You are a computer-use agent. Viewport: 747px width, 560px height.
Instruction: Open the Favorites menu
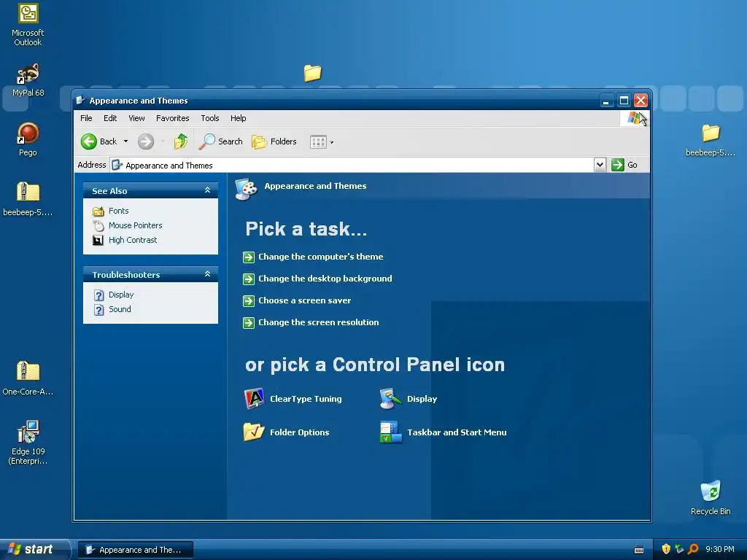(172, 118)
